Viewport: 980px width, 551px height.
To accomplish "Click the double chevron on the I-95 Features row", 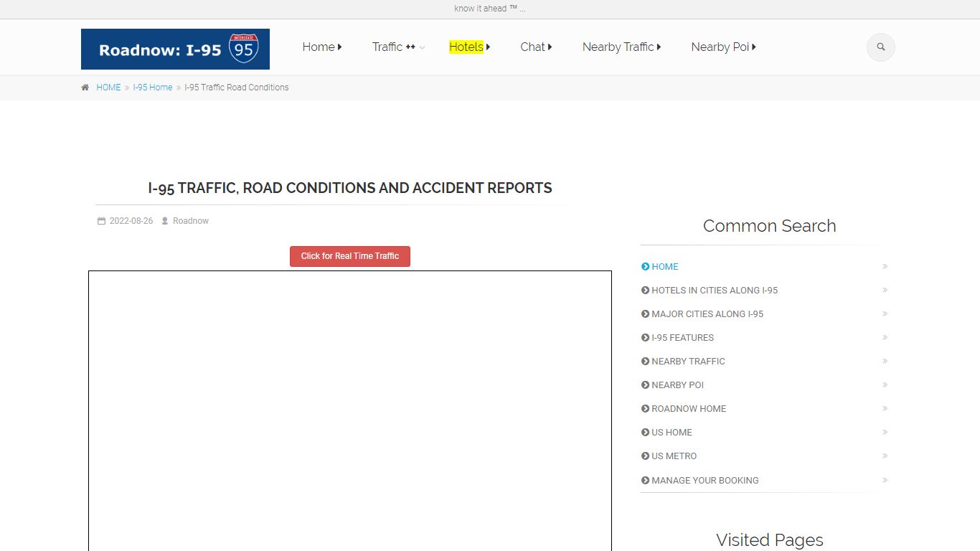I will [885, 337].
